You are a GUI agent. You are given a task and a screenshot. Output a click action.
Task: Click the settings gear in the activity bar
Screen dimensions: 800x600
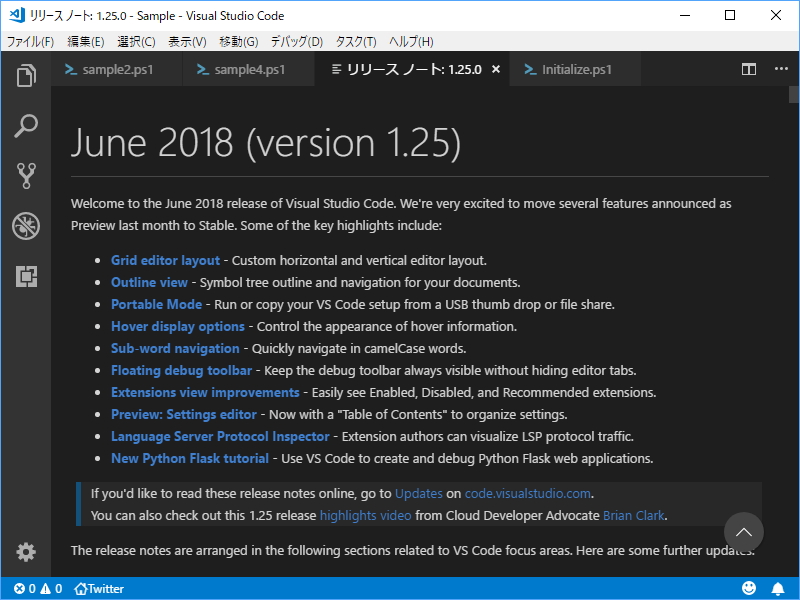point(26,552)
